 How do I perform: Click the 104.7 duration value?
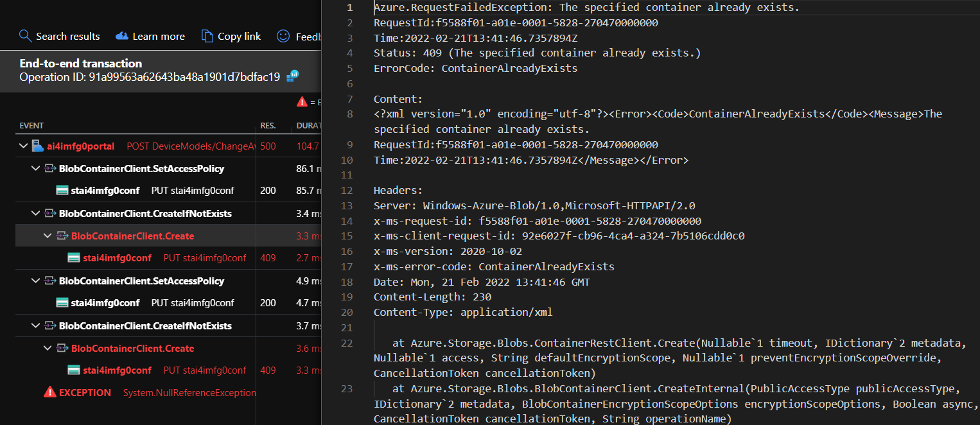pyautogui.click(x=308, y=146)
